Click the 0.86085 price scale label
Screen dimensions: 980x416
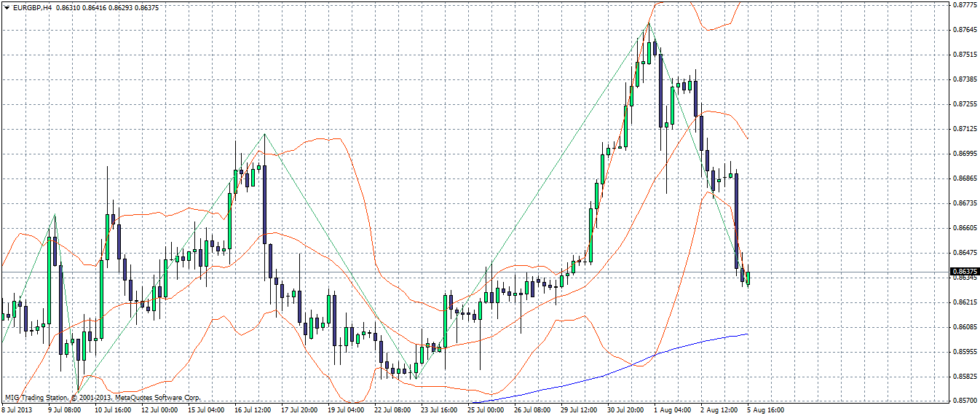tap(963, 327)
